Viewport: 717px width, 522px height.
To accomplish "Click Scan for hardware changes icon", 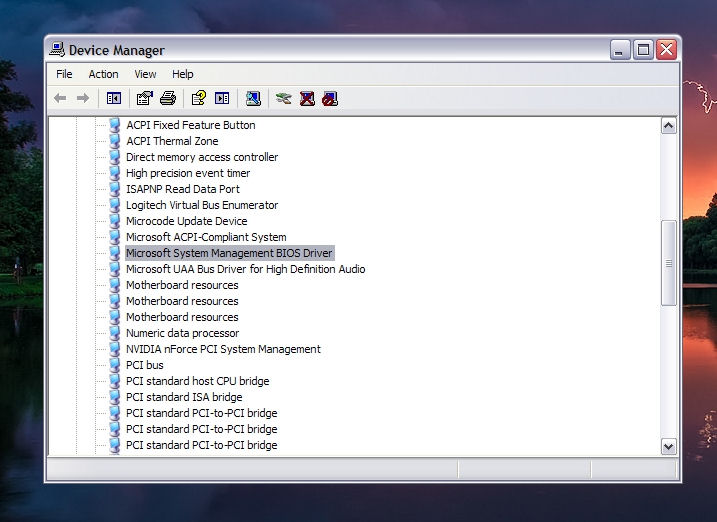I will (253, 98).
